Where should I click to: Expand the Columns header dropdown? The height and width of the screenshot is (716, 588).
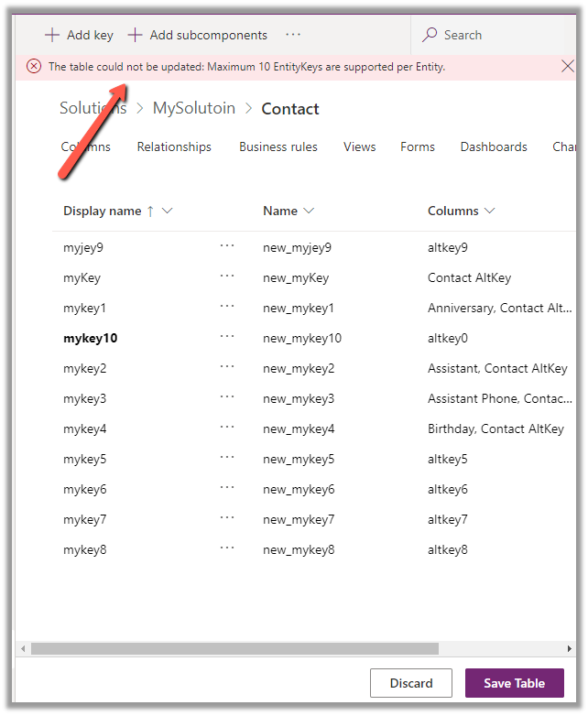(x=490, y=211)
